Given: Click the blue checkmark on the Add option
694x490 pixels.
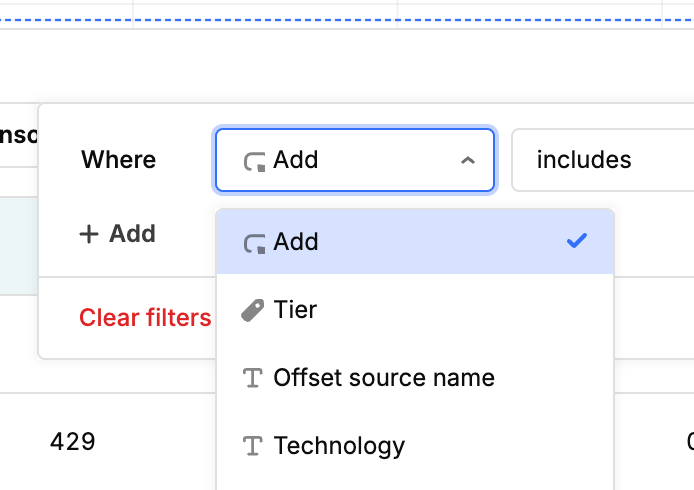Looking at the screenshot, I should (576, 241).
